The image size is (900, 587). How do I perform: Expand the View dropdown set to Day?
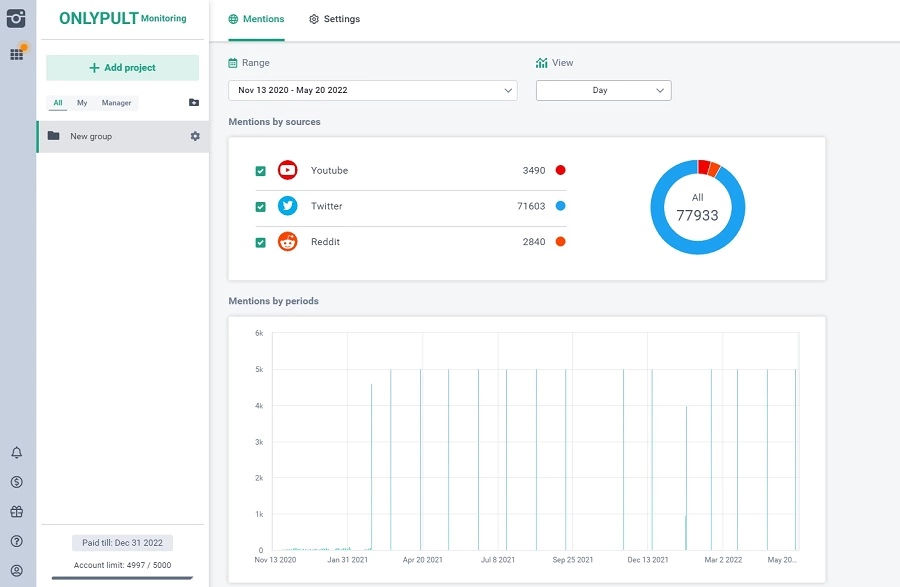[603, 90]
